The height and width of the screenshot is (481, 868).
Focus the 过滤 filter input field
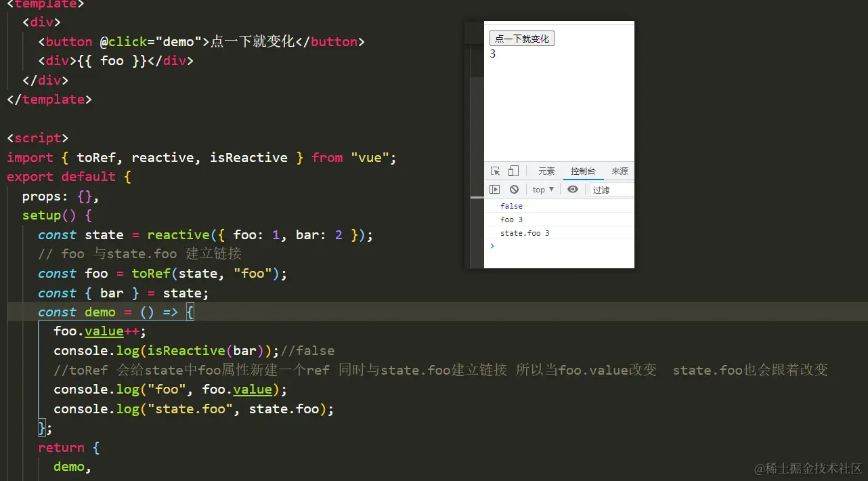pos(612,190)
